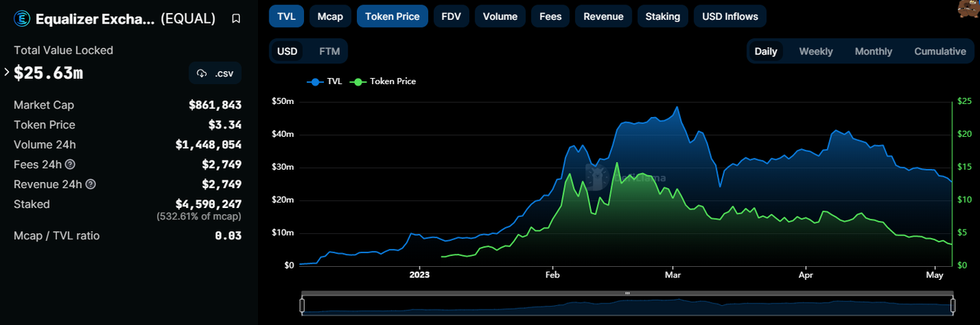The height and width of the screenshot is (325, 980).
Task: Click the llama avatar icon
Action: point(968,8)
